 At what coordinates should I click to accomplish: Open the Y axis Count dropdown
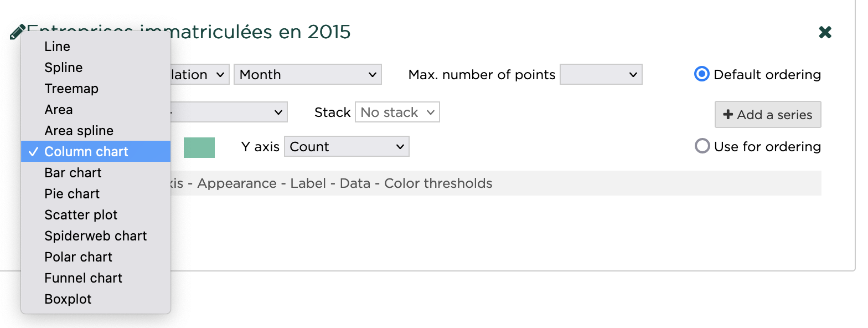coord(347,147)
